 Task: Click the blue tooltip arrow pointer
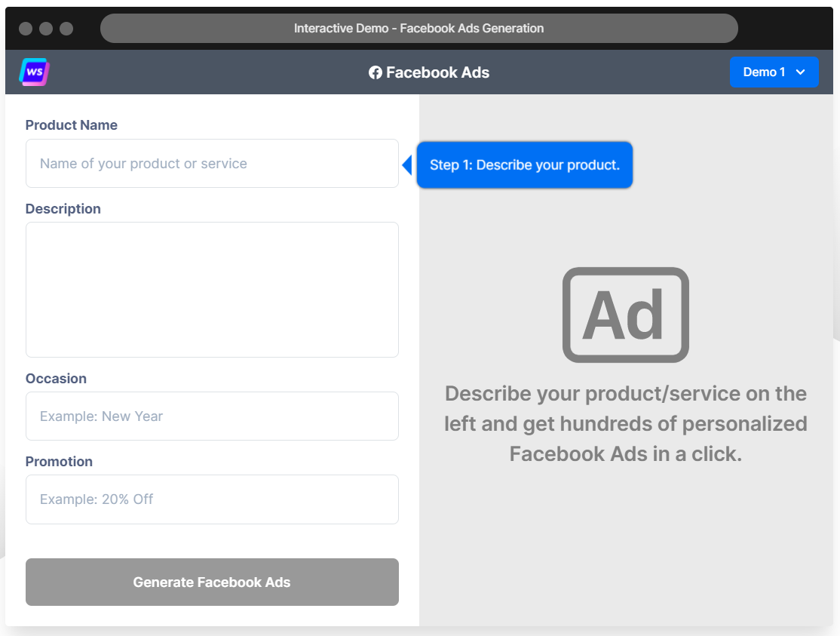click(x=407, y=164)
